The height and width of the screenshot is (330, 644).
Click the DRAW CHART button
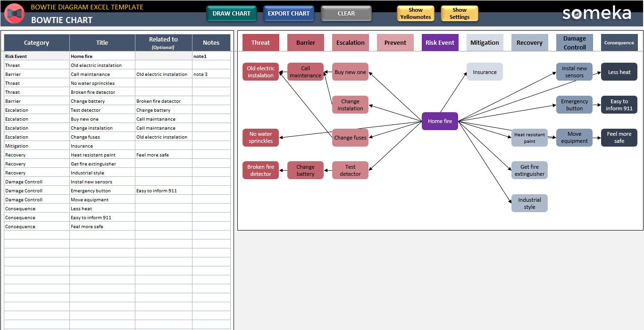(x=231, y=14)
